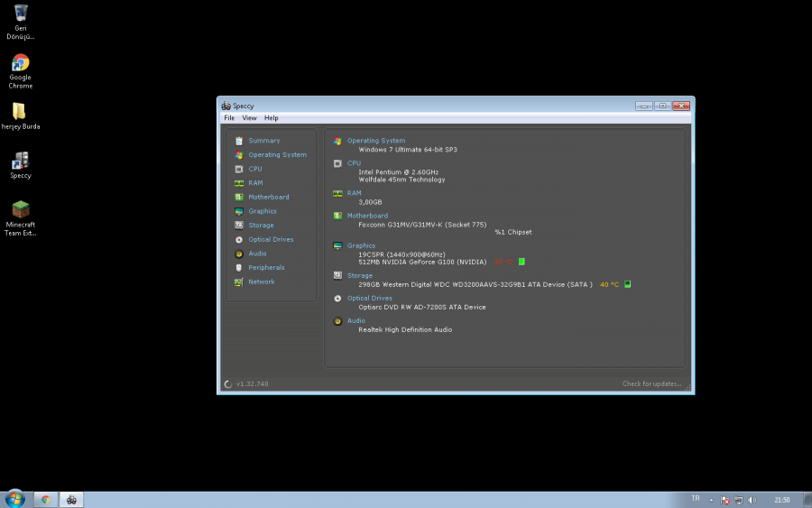Click 'Windows 7 Ultimate 64-bit SP3' text
812x508 pixels.
pos(408,150)
